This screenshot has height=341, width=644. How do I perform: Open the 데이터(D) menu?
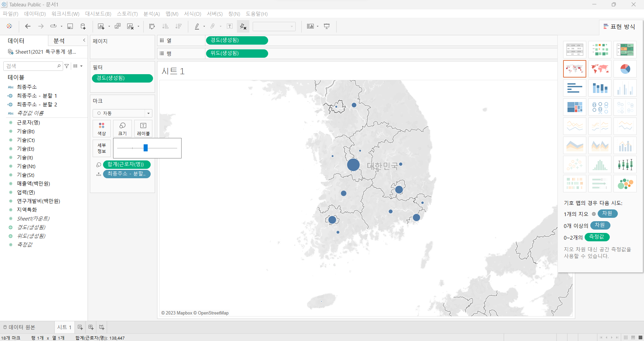35,14
